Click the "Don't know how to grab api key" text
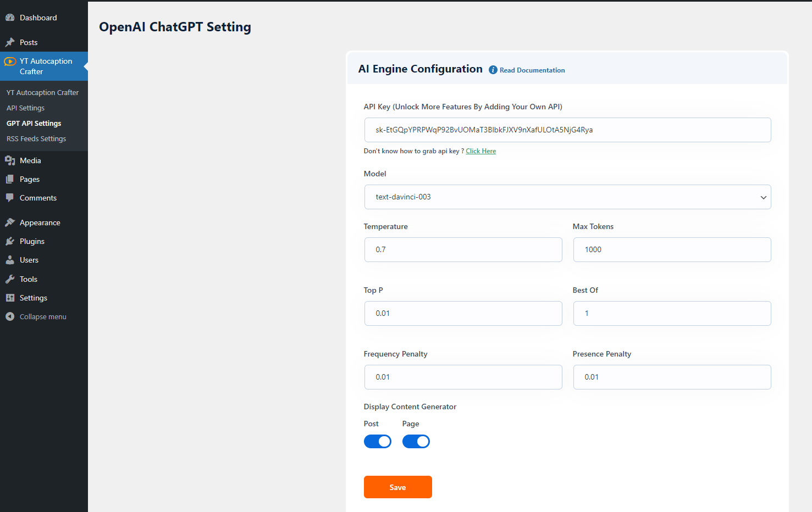Viewport: 812px width, 512px height. [414, 151]
